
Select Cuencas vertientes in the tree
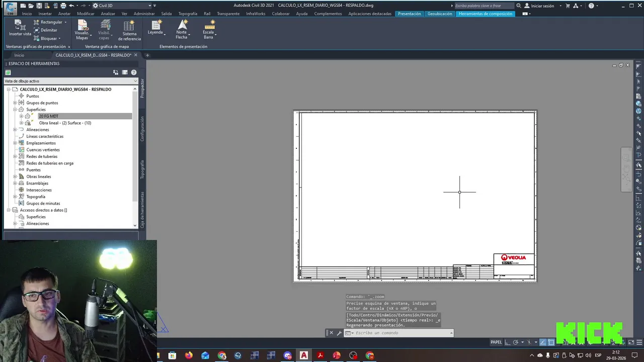[x=43, y=150]
